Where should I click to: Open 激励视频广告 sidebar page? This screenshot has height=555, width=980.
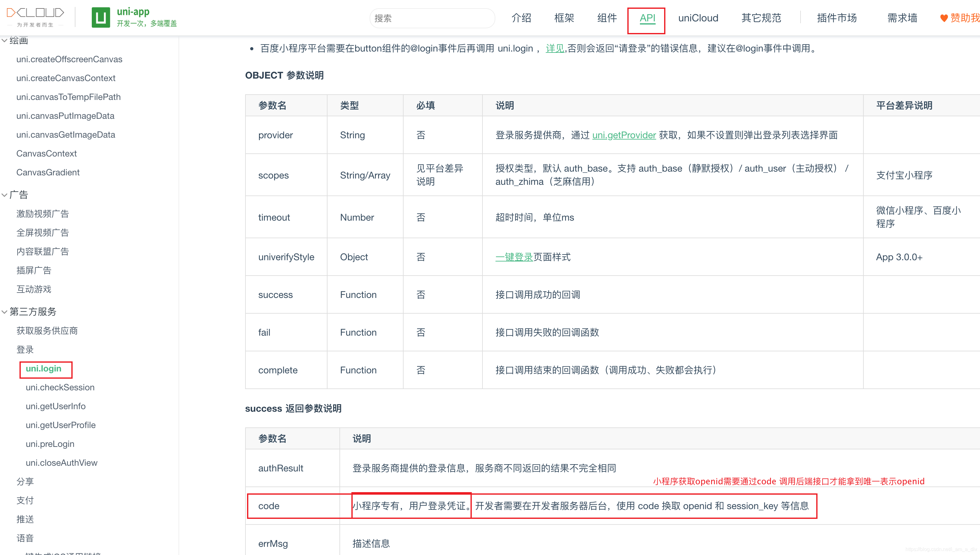coord(42,214)
